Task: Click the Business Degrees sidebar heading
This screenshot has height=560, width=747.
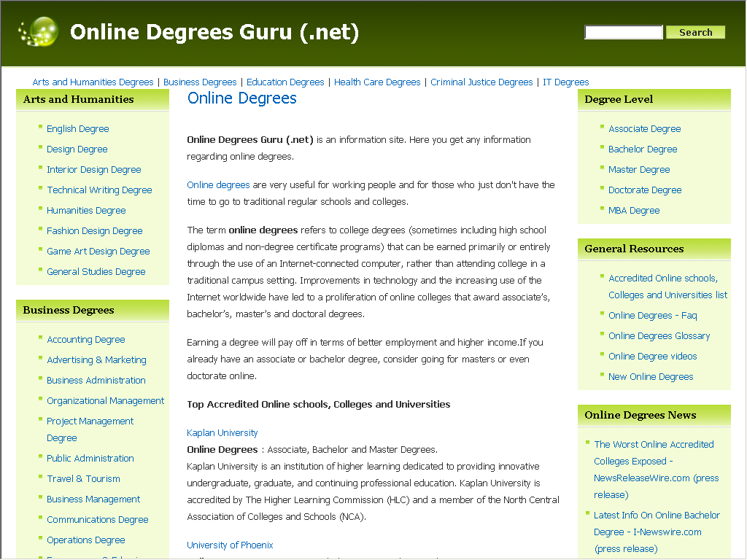Action: [x=69, y=311]
